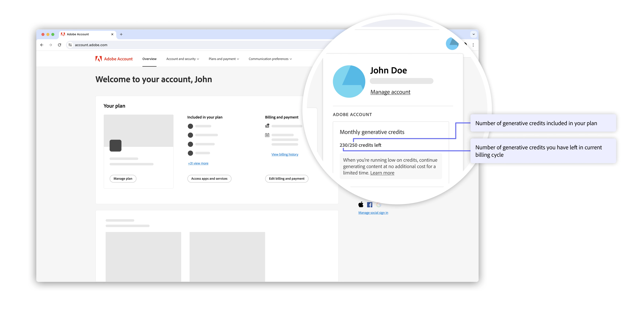The width and height of the screenshot is (644, 311).
Task: Click the browser forward arrow
Action: (50, 45)
